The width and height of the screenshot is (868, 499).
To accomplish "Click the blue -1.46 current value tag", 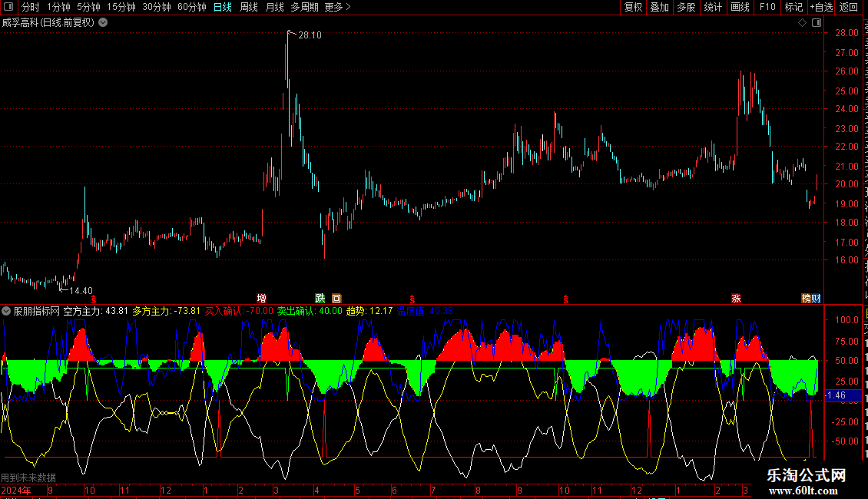I will coord(843,395).
